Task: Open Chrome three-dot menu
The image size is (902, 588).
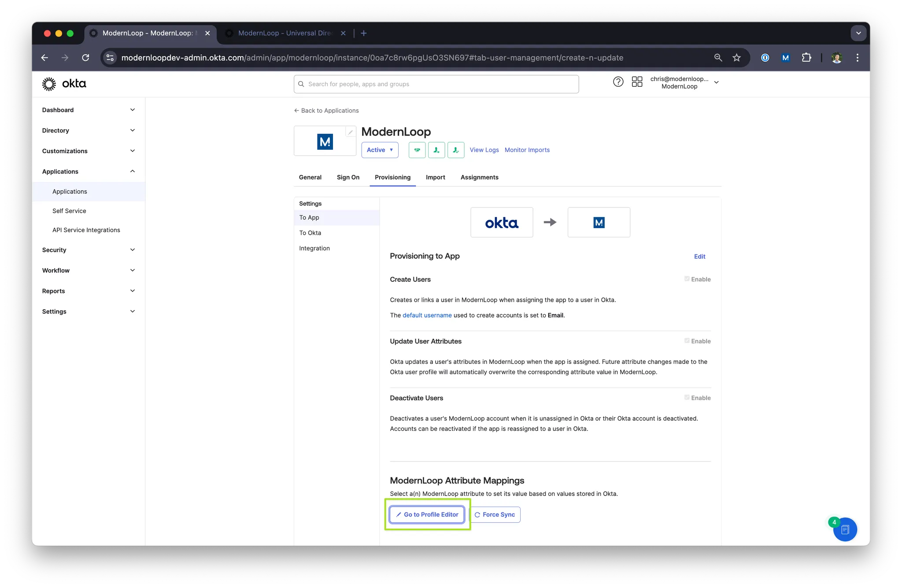Action: pos(857,58)
